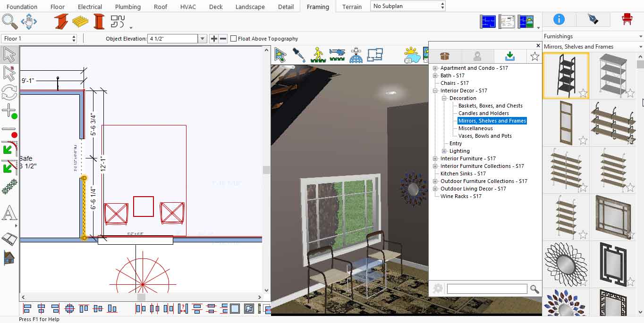Viewport: 644px width, 323px height.
Task: Expand the Interior Furniture - S17 tree node
Action: 435,158
